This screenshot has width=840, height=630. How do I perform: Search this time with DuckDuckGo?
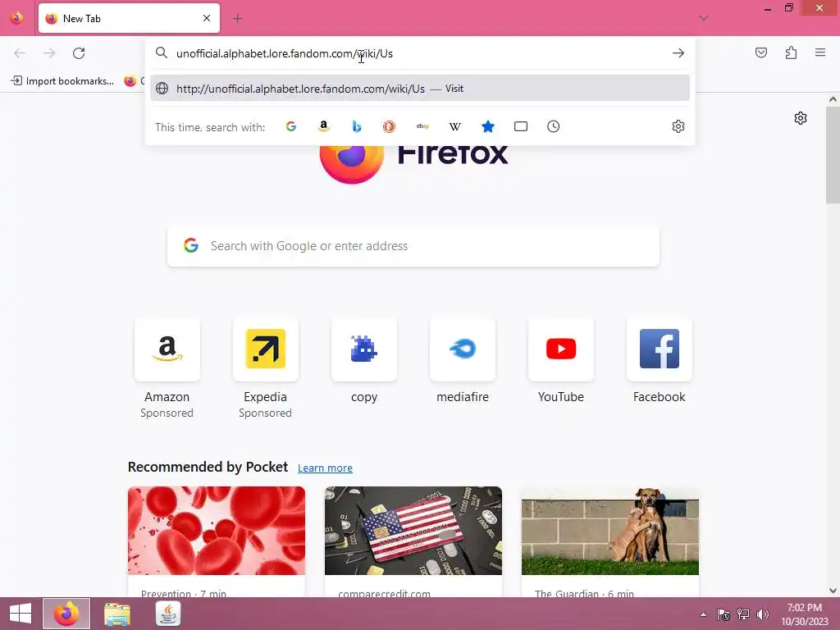pyautogui.click(x=389, y=126)
